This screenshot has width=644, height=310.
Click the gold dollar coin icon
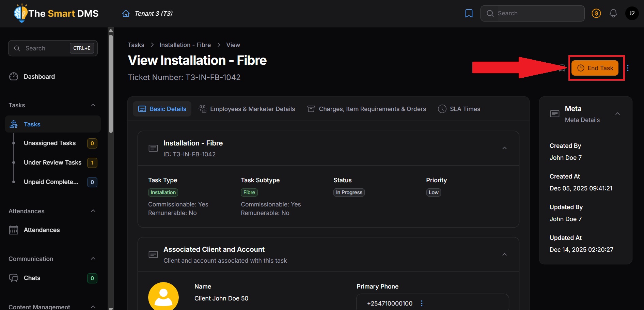tap(596, 14)
